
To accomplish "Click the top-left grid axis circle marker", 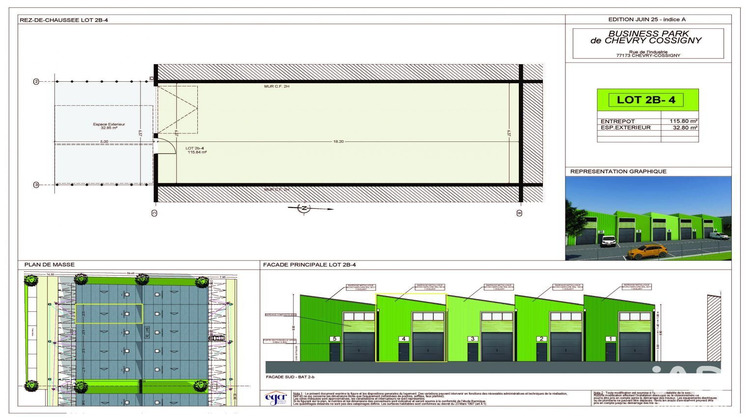I will pyautogui.click(x=36, y=79).
